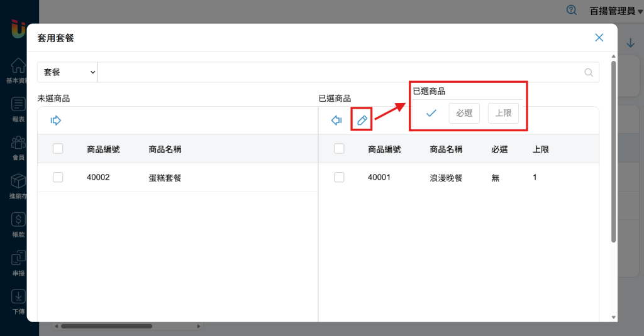Click the search text input field
644x336 pixels.
point(340,72)
